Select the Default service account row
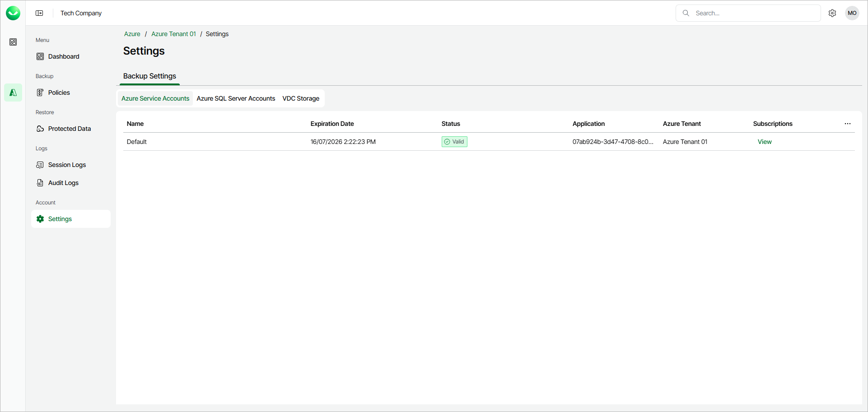 tap(137, 142)
